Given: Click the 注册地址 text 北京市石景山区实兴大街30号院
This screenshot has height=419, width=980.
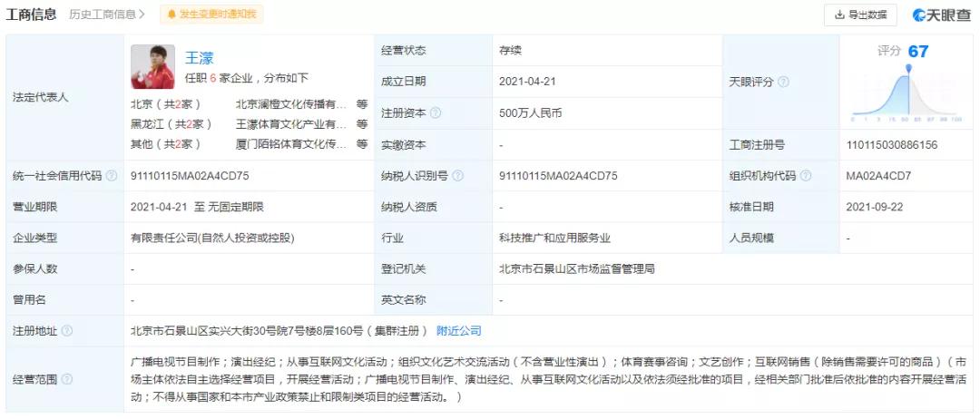Looking at the screenshot, I should 279,331.
